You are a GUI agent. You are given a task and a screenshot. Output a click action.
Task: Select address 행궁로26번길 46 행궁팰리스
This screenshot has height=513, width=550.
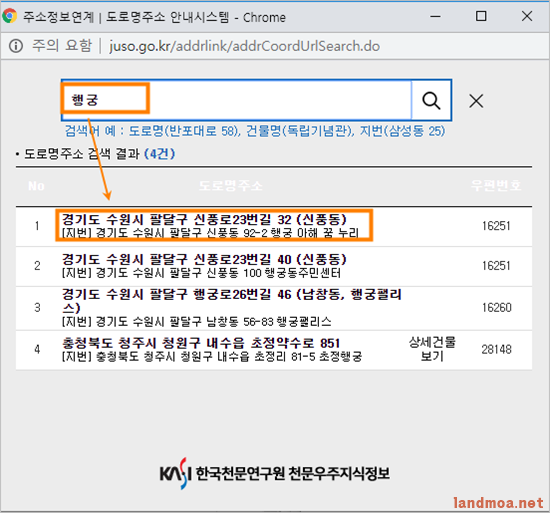[232, 301]
